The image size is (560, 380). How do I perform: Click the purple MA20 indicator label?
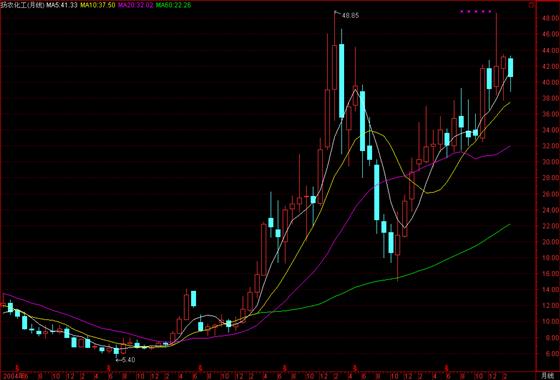136,5
